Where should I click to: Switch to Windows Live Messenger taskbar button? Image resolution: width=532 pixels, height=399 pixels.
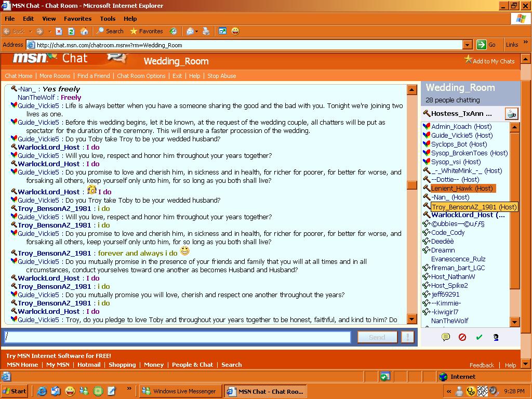[x=181, y=391]
